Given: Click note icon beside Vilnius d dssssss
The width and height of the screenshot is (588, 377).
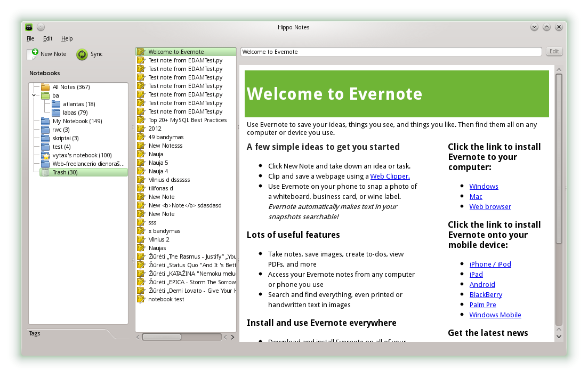Looking at the screenshot, I should [141, 180].
